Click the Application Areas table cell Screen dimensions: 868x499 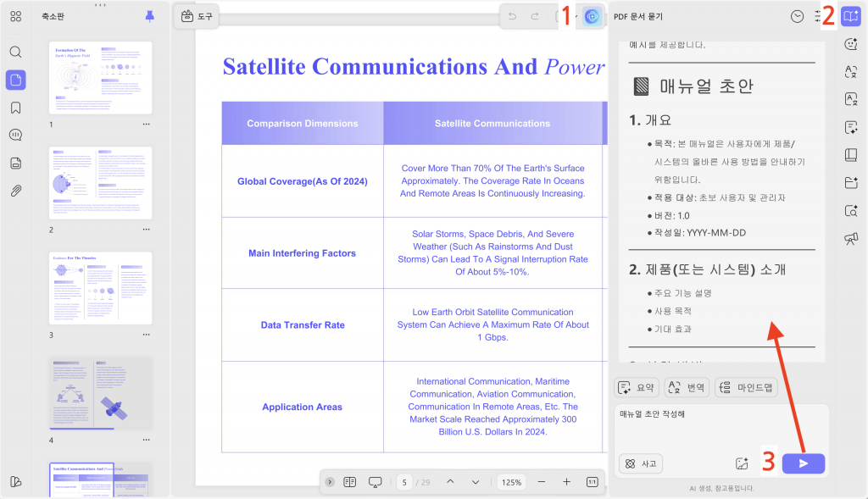[x=303, y=408]
